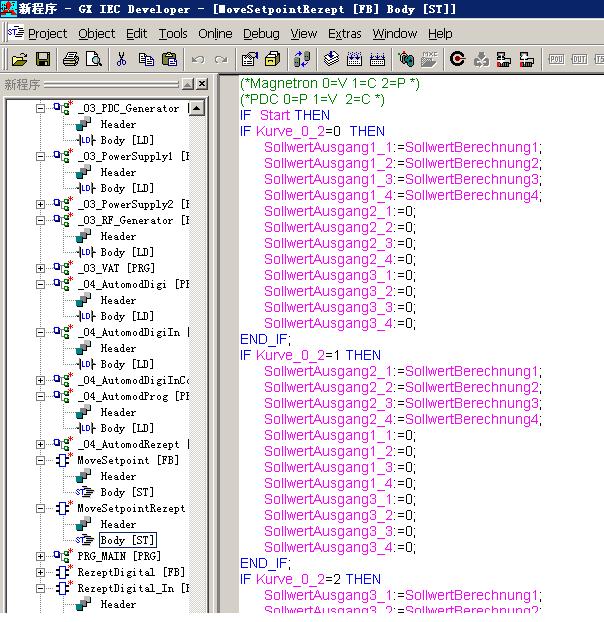Image resolution: width=604 pixels, height=622 pixels.
Task: Open the Project menu
Action: [x=47, y=33]
